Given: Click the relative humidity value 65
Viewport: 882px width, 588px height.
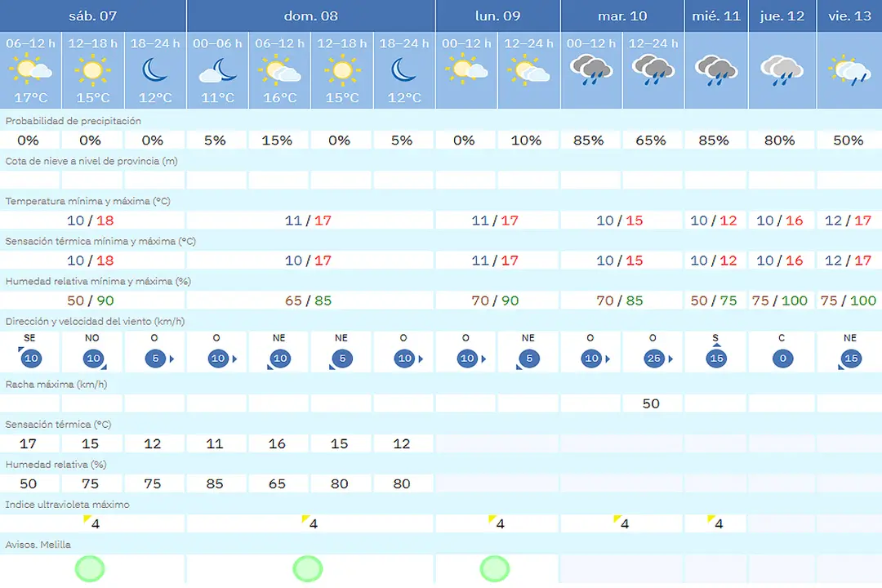Looking at the screenshot, I should pos(278,483).
